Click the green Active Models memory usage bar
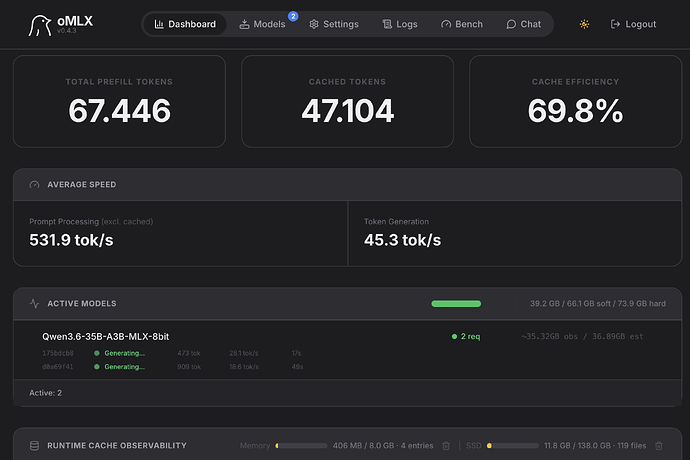The image size is (690, 460). coord(456,304)
